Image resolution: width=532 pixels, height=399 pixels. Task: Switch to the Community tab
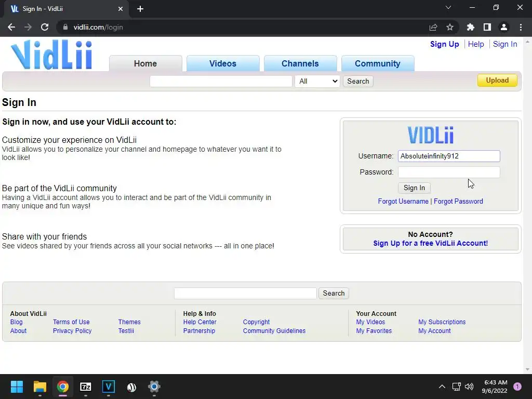(378, 63)
